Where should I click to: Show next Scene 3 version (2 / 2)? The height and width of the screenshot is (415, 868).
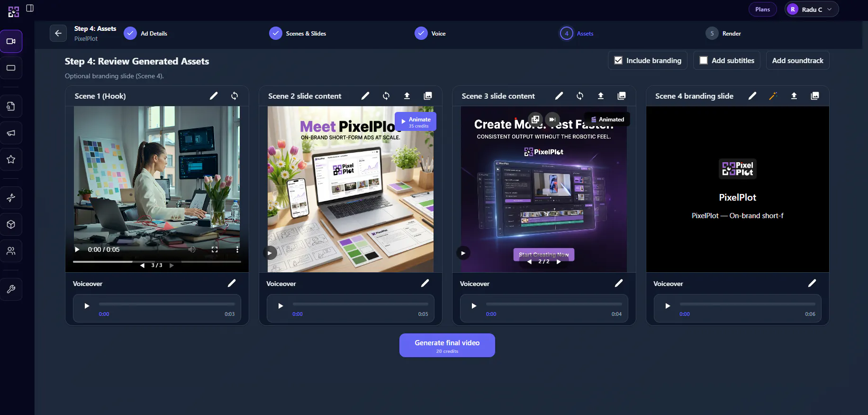559,261
